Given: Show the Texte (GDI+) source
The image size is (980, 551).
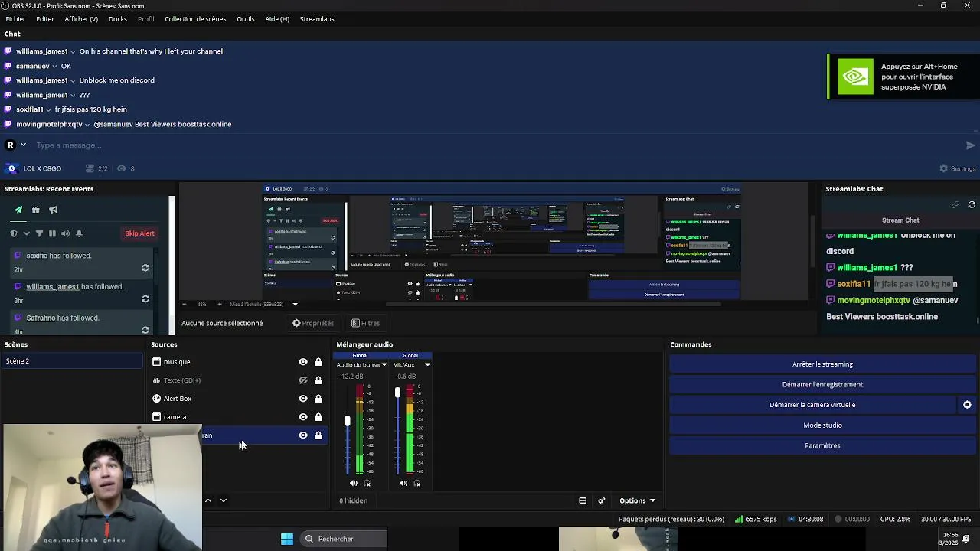Looking at the screenshot, I should [x=303, y=380].
